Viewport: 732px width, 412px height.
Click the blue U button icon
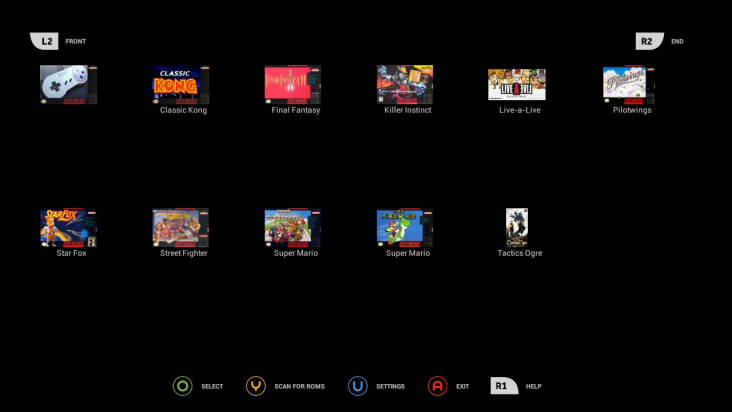pyautogui.click(x=358, y=386)
